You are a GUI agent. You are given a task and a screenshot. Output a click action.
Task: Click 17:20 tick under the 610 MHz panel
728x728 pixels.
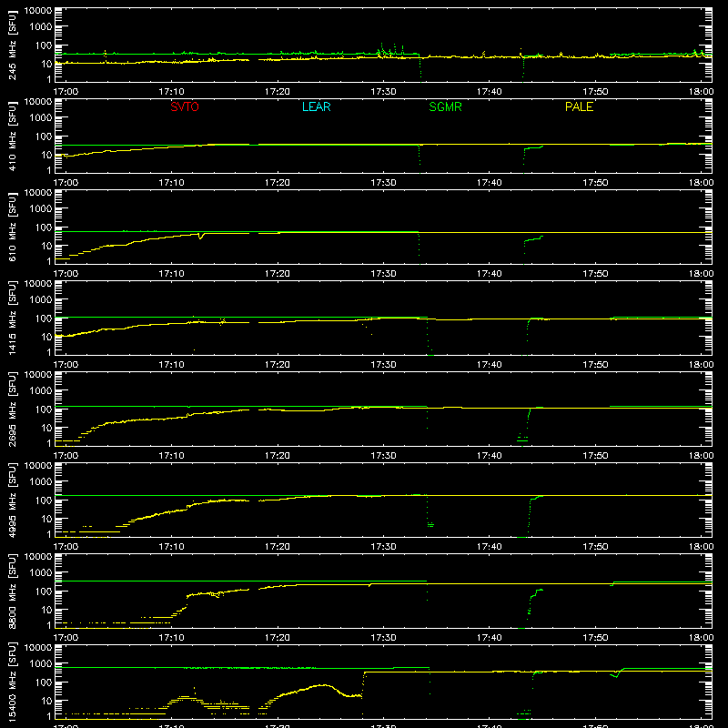click(x=278, y=274)
